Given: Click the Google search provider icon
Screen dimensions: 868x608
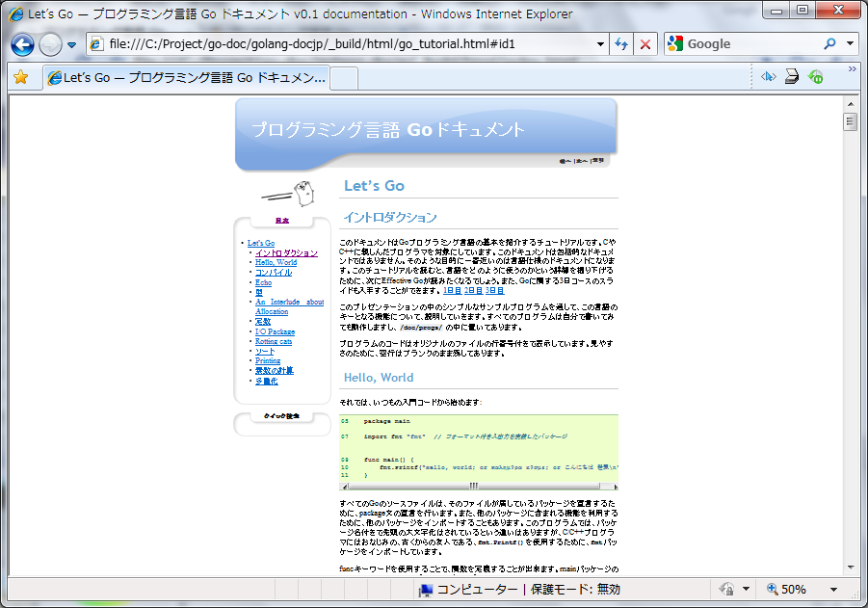Looking at the screenshot, I should click(674, 43).
